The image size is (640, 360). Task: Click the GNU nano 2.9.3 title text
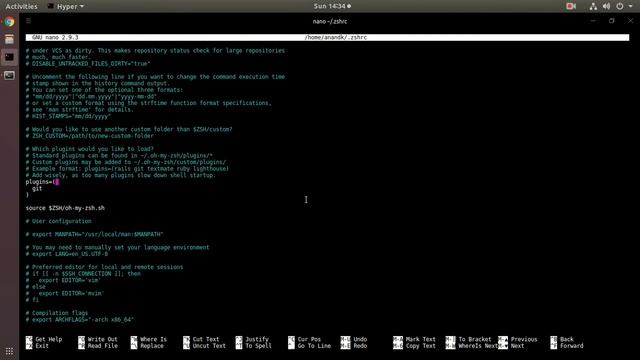click(55, 37)
